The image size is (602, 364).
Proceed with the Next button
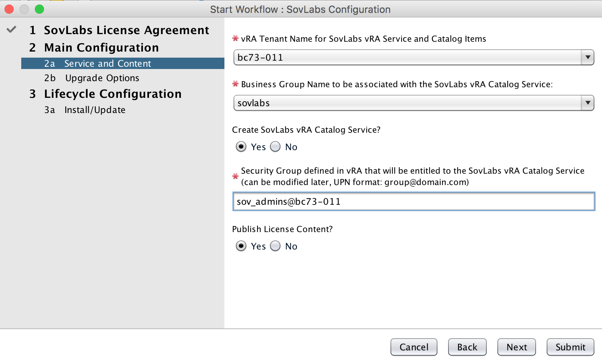(517, 347)
